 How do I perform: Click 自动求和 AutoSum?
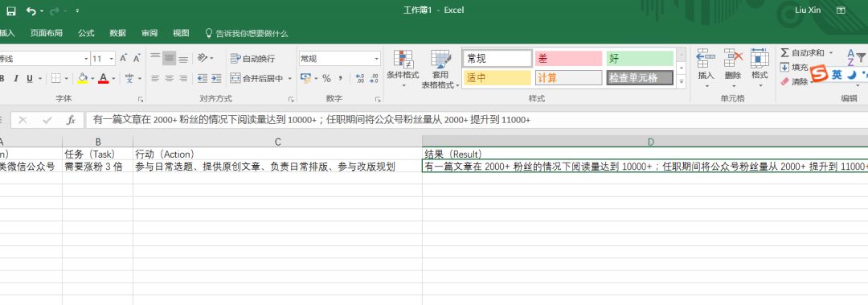(802, 52)
